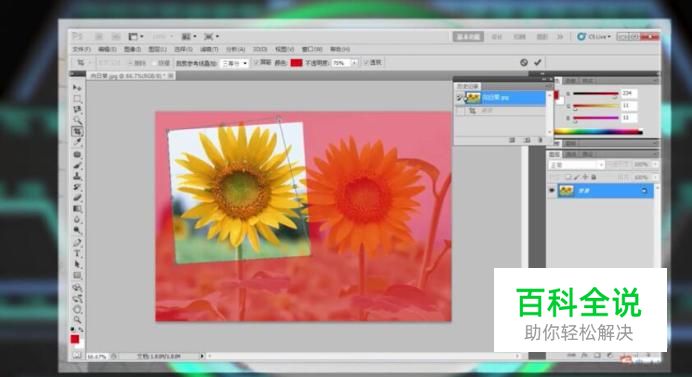The image size is (692, 377).
Task: Select the Move tool atop the toolbox
Action: click(x=77, y=88)
